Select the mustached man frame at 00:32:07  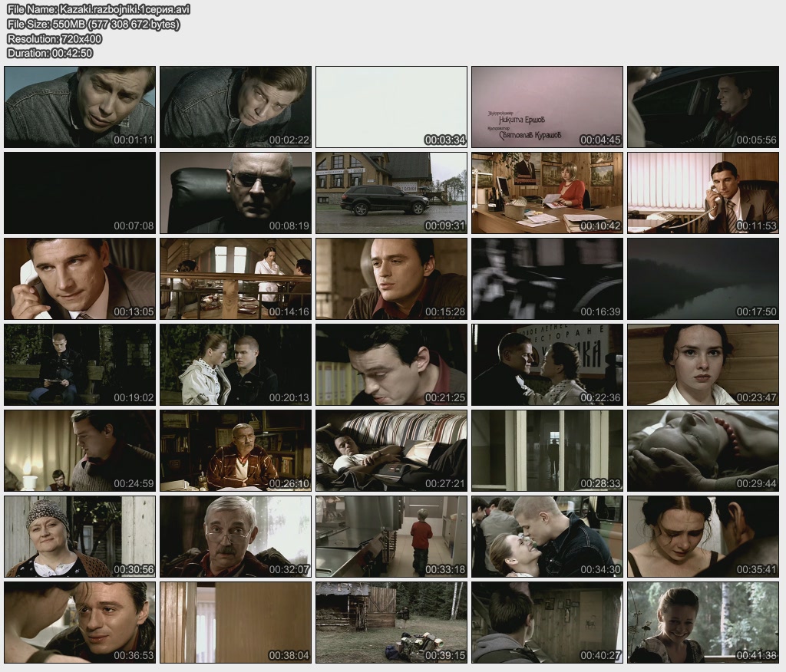236,537
